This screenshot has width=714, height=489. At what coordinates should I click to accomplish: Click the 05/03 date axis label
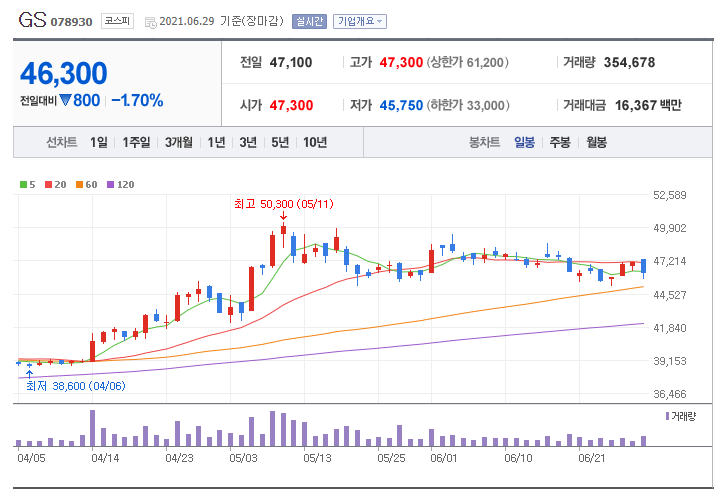tap(243, 458)
